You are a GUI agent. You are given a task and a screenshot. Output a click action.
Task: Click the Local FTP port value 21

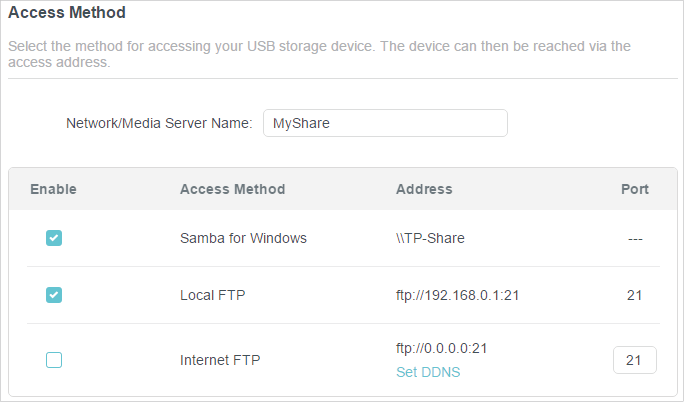point(634,295)
